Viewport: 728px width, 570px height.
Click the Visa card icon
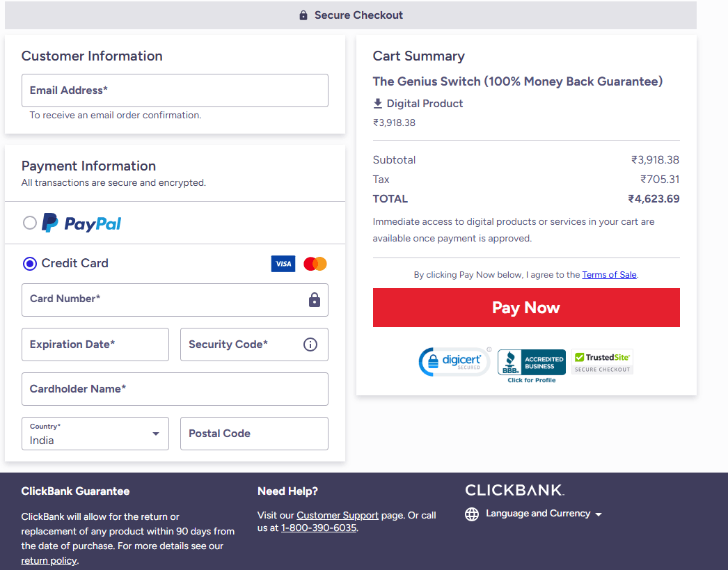pos(283,264)
